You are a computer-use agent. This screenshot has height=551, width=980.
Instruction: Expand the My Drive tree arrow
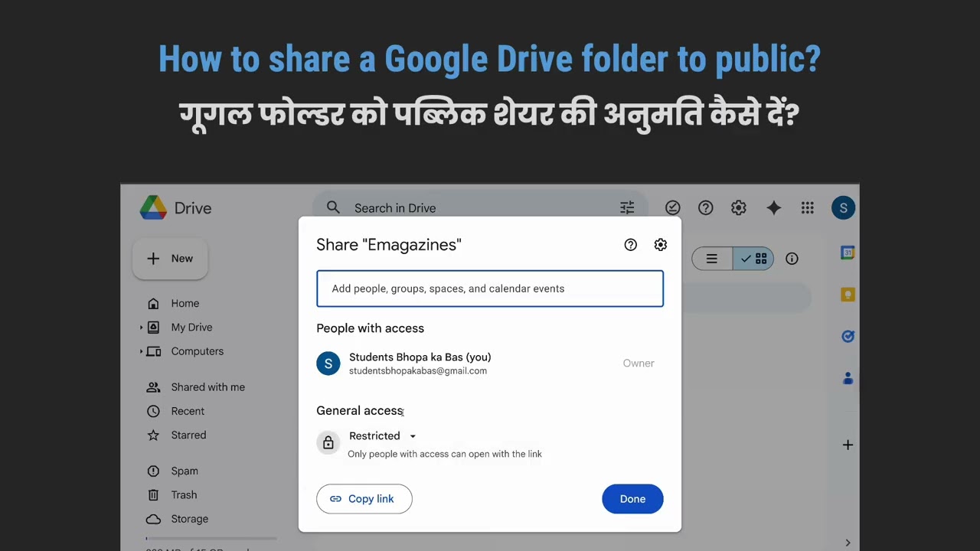tap(141, 328)
